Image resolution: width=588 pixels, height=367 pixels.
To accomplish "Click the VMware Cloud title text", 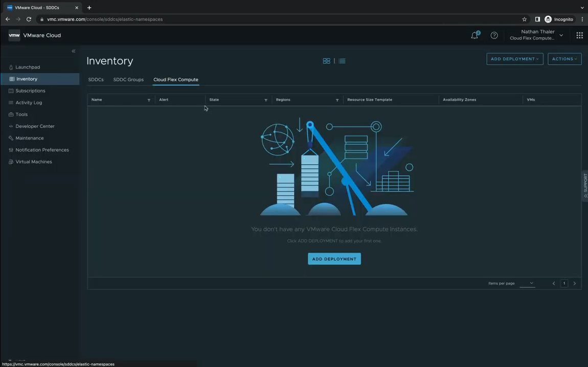I will [42, 35].
